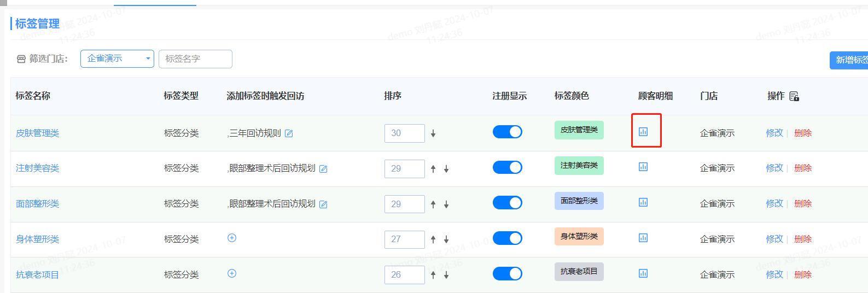This screenshot has height=293, width=868.
Task: Click customer details icon for 面部整形类
Action: click(x=643, y=202)
